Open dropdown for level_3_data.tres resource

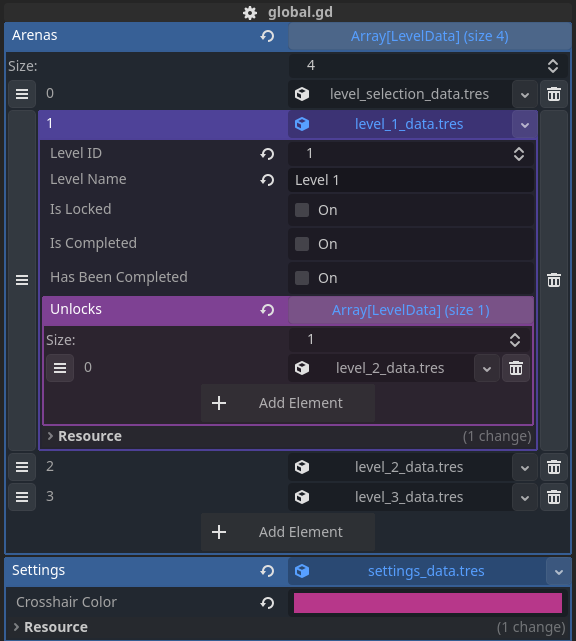[525, 498]
